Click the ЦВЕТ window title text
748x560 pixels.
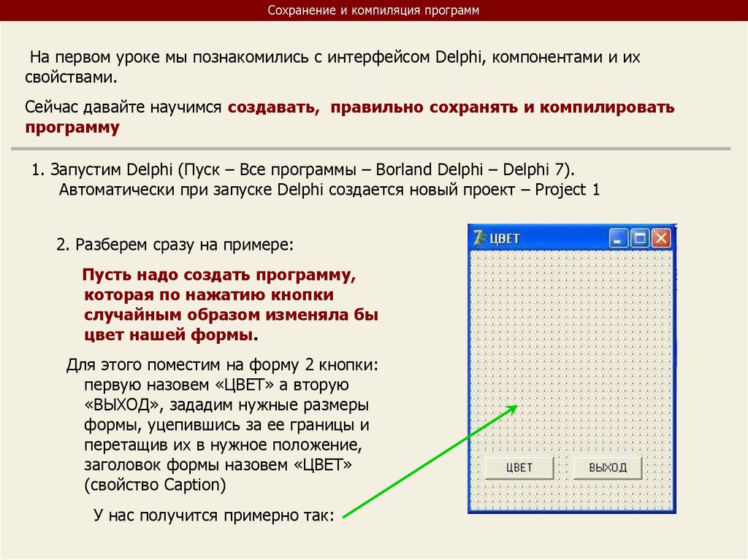click(505, 238)
